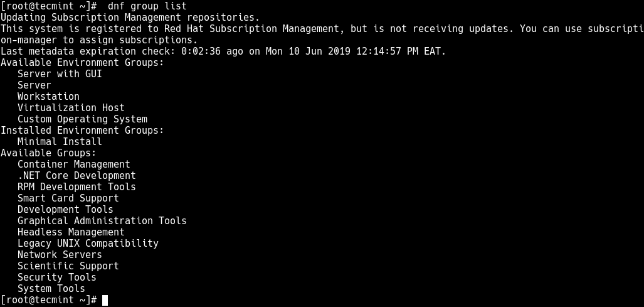The width and height of the screenshot is (644, 307).
Task: Click the "Minimal Install" installed group
Action: click(x=60, y=142)
